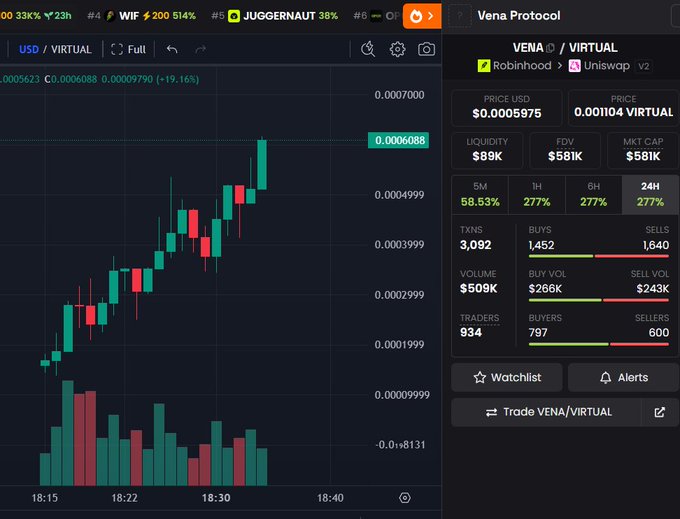This screenshot has height=519, width=680.
Task: Click the 0.0007000 price axis label
Action: (399, 95)
